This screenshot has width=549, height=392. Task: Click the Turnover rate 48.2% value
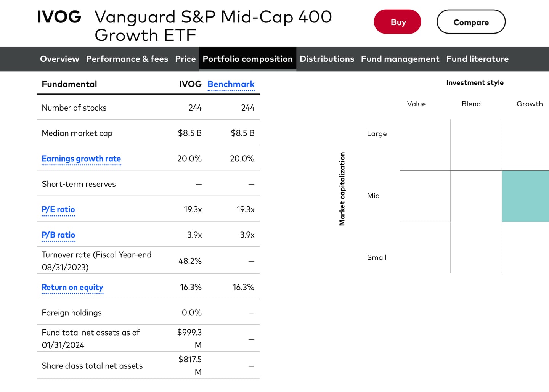tap(189, 261)
